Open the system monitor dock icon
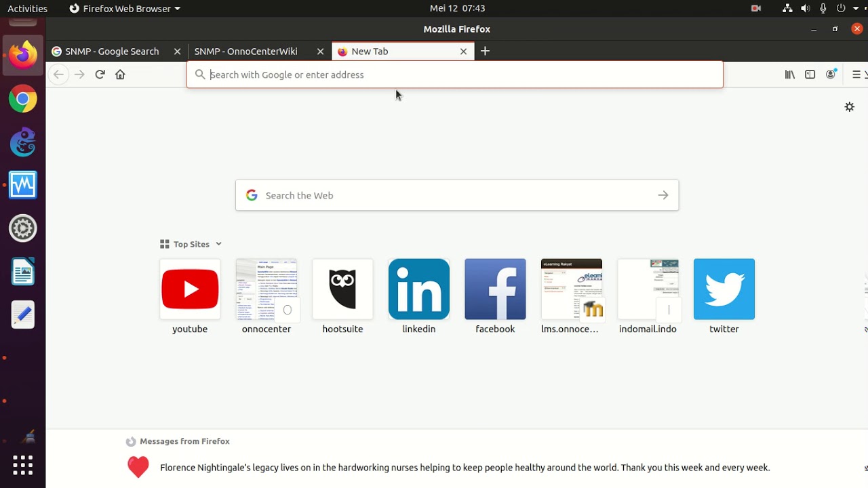Screen dimensions: 868x488 pyautogui.click(x=22, y=185)
